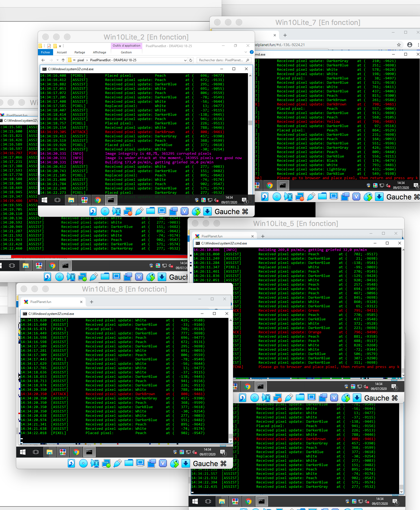This screenshot has width=420, height=510.
Task: Click network indicator in Win10Lite_2 status bar
Action: [128, 211]
